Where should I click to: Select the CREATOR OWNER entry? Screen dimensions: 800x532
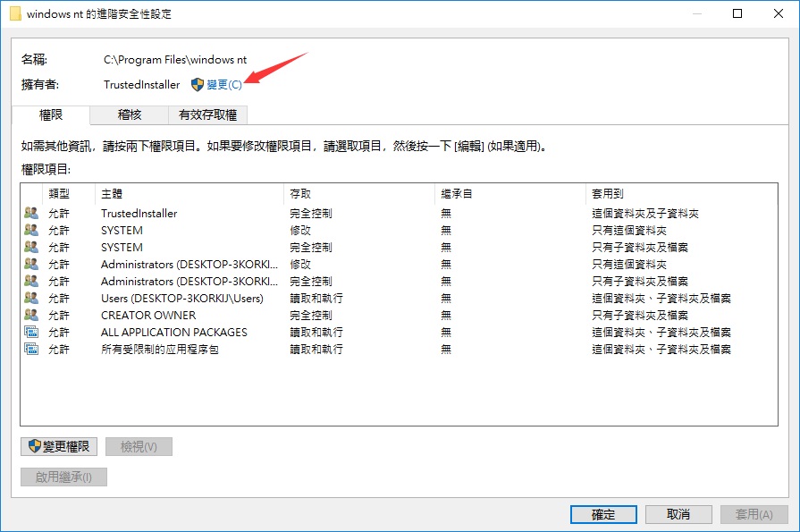[x=399, y=315]
